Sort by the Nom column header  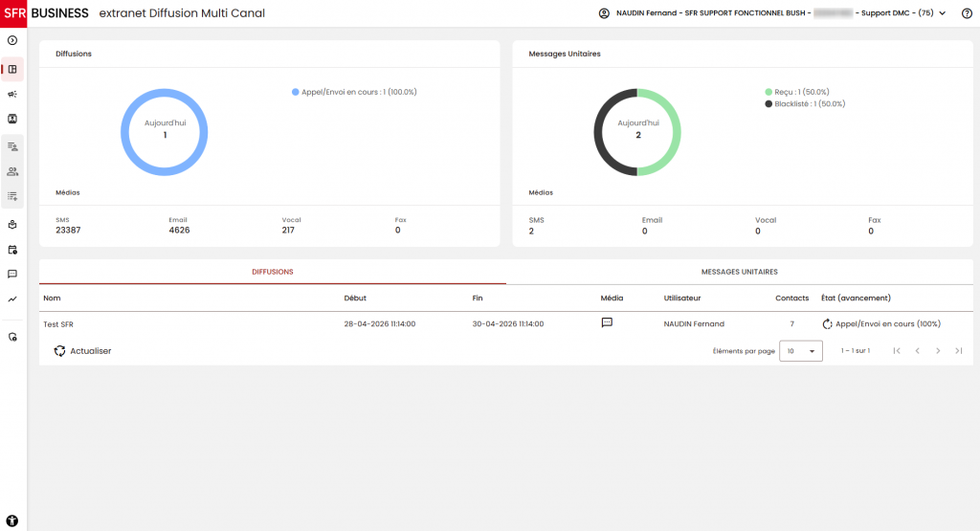pos(52,298)
